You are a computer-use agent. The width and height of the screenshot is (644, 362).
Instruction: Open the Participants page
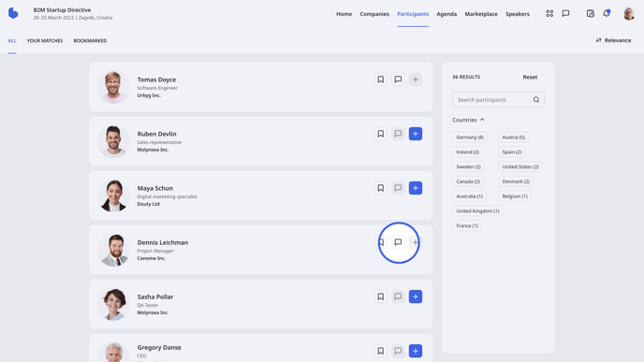click(x=413, y=14)
